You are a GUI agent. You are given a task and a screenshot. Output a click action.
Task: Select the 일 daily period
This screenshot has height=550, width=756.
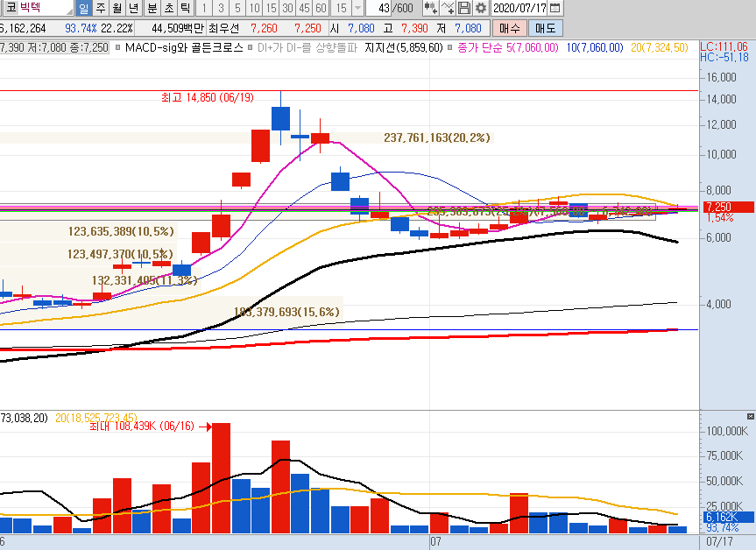point(83,8)
